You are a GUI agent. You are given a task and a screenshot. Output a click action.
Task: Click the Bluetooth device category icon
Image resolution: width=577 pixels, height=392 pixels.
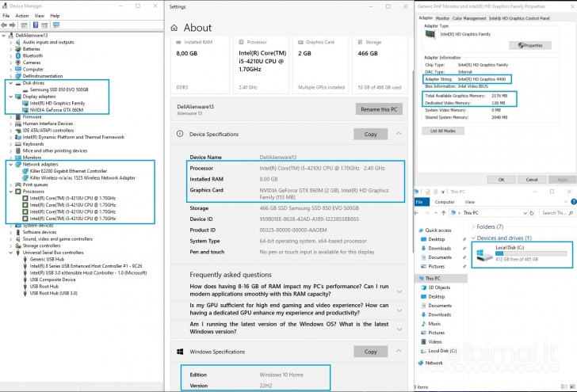point(18,55)
